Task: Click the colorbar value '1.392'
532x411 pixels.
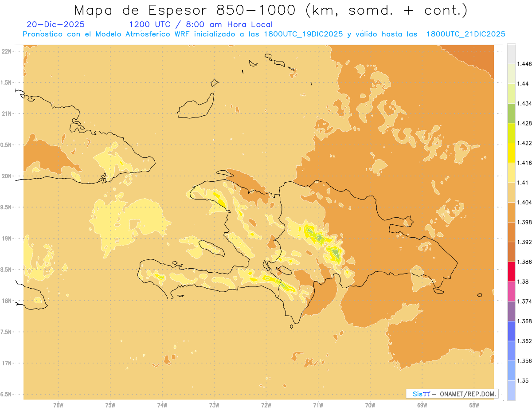Action: tap(524, 242)
